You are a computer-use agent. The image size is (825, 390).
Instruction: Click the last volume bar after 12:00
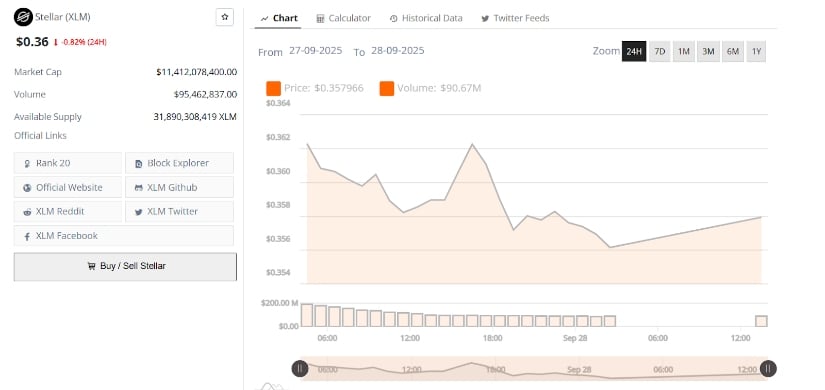(761, 321)
